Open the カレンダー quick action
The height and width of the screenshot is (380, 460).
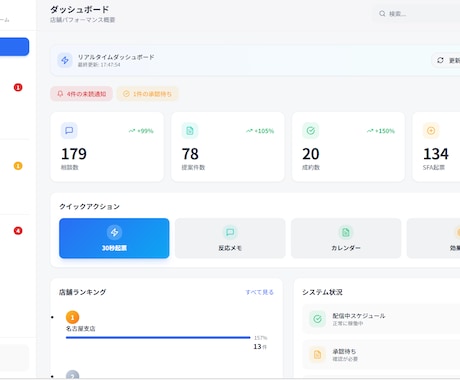pos(346,238)
